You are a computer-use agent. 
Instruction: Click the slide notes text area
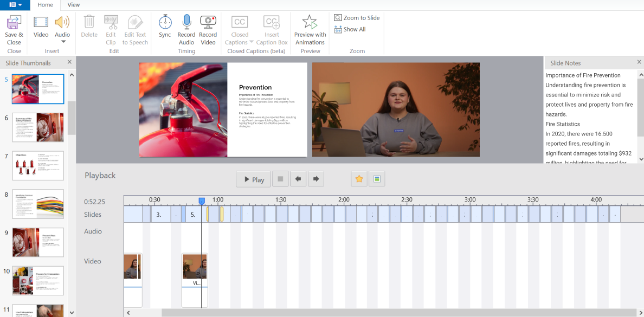click(590, 117)
